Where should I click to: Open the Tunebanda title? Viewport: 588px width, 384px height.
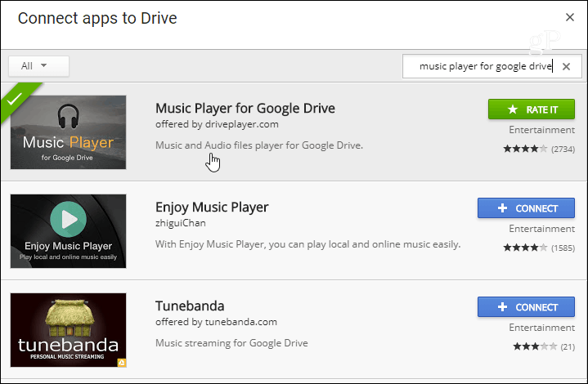click(190, 306)
